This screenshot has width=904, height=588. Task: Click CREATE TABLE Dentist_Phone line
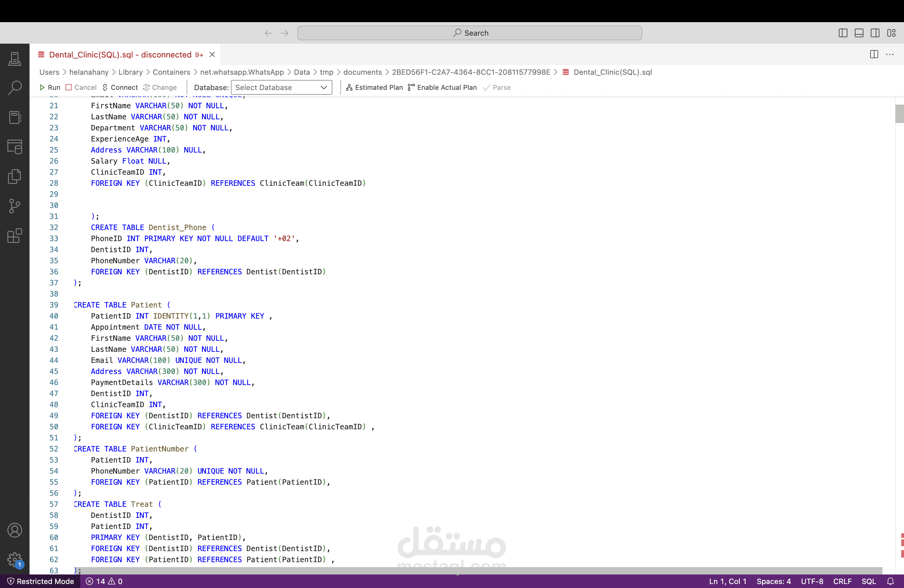click(x=153, y=228)
